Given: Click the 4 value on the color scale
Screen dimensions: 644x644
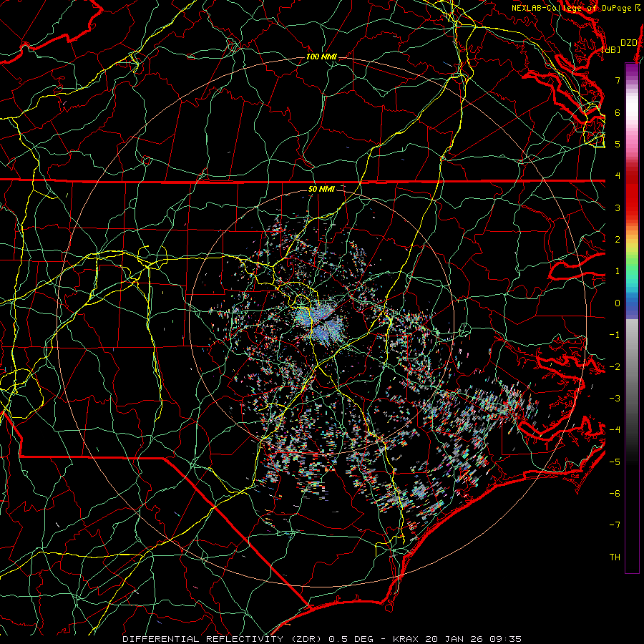Looking at the screenshot, I should (618, 176).
